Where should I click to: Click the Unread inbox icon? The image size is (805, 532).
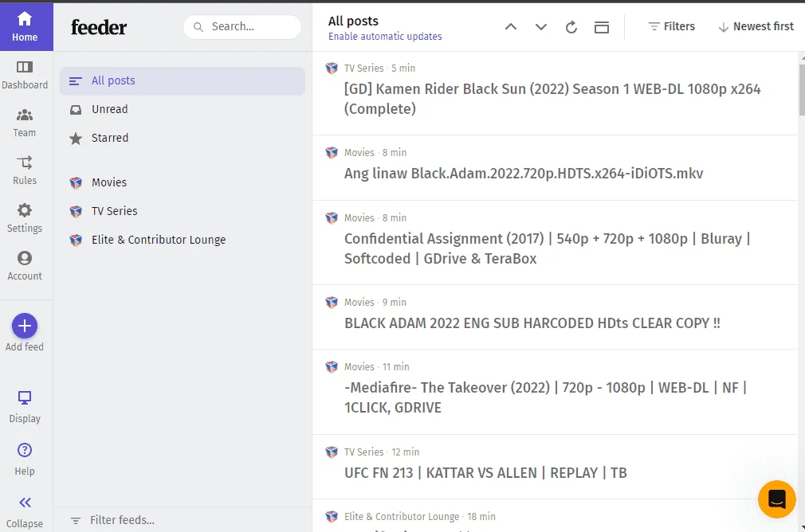pyautogui.click(x=76, y=110)
